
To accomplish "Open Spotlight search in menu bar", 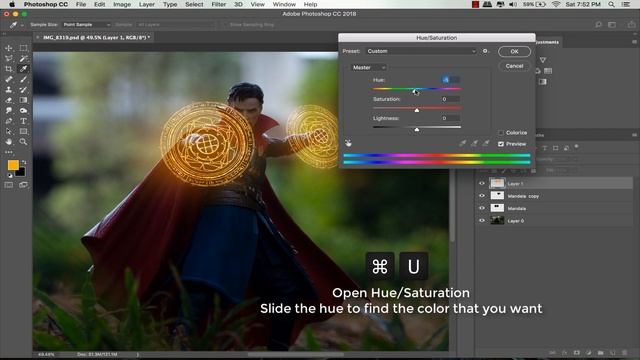I will click(611, 4).
